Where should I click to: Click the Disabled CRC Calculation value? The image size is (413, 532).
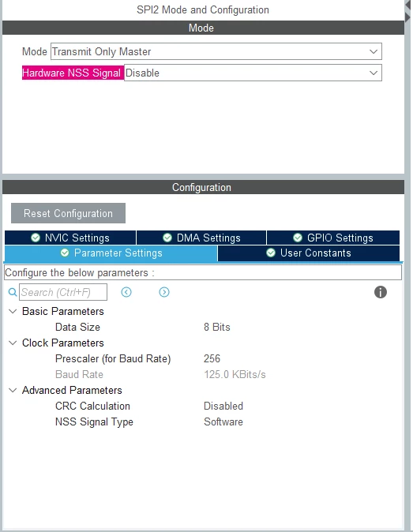[x=223, y=406]
